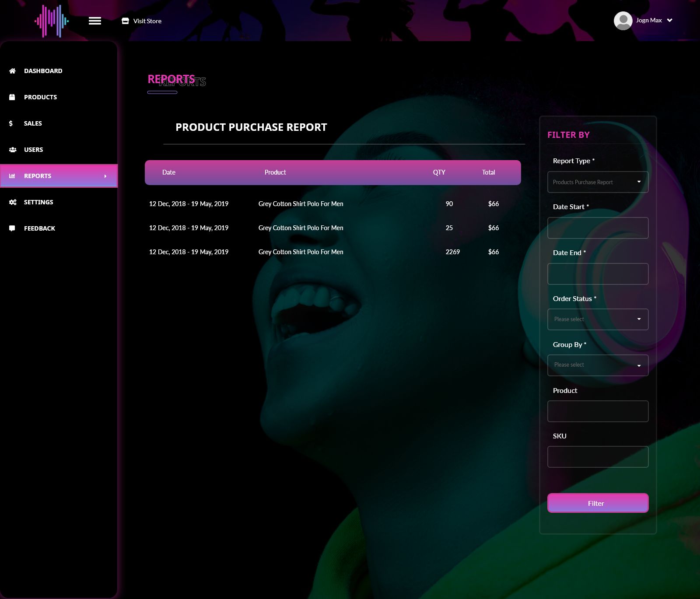Select the product name in the quantity 2269 row
This screenshot has width=700, height=599.
[301, 252]
